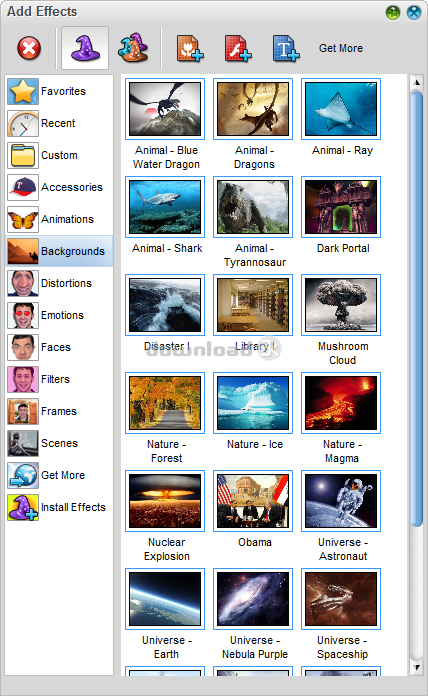Click the add Flash effect icon
The image size is (428, 696).
tap(238, 48)
